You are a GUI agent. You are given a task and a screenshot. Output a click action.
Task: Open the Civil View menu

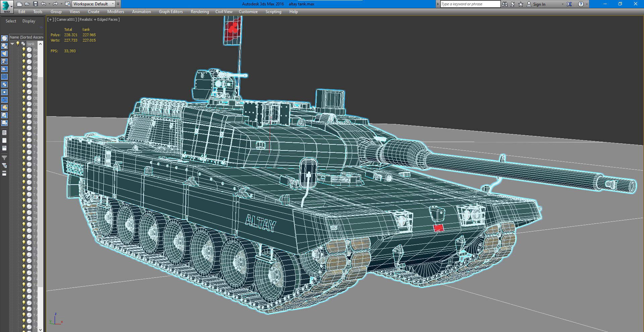(x=224, y=11)
